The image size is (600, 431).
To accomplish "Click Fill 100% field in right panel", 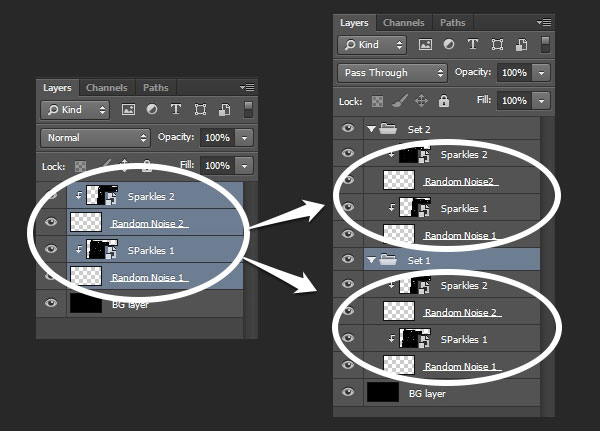I will pyautogui.click(x=515, y=101).
